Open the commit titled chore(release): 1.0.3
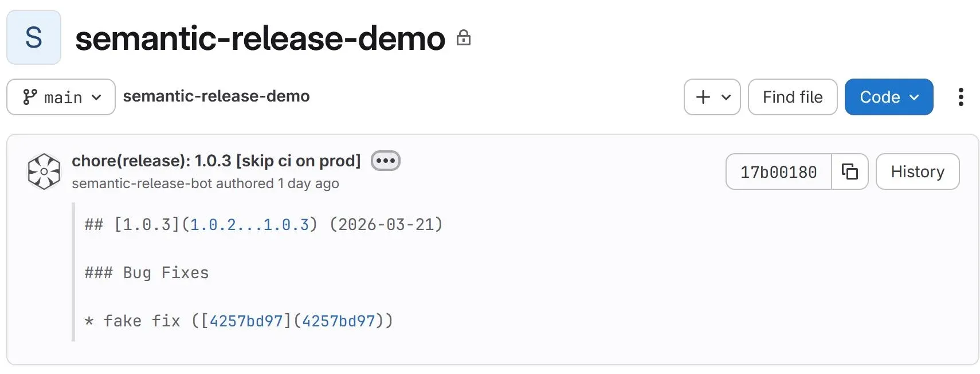Screen dimensions: 980x374 pyautogui.click(x=215, y=161)
